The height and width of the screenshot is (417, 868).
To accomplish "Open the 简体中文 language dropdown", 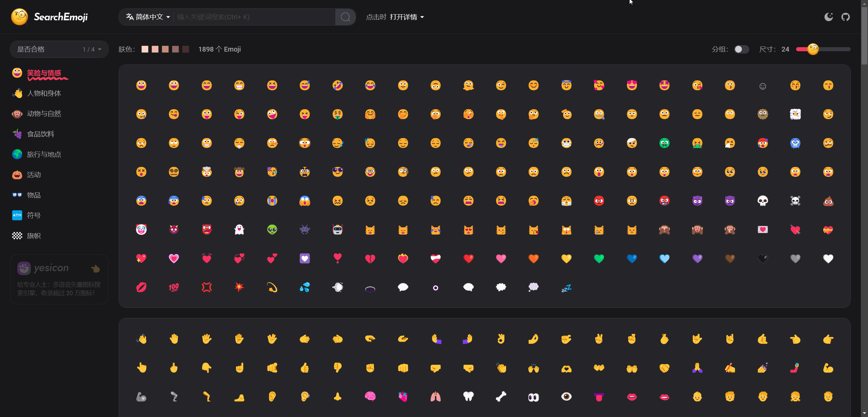I will pyautogui.click(x=147, y=17).
